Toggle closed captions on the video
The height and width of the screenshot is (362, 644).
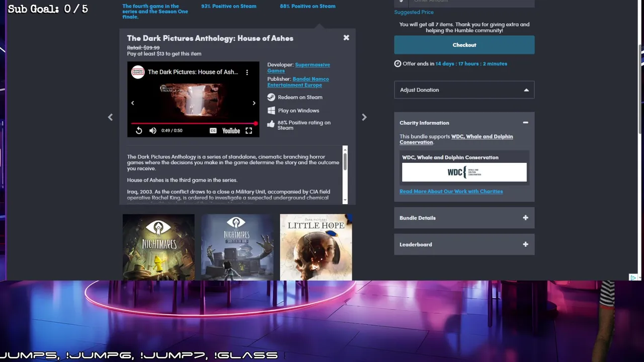click(213, 131)
